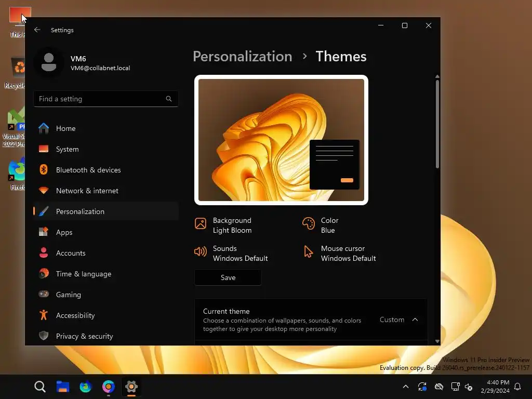
Task: Select the Apps settings category
Action: pos(106,232)
